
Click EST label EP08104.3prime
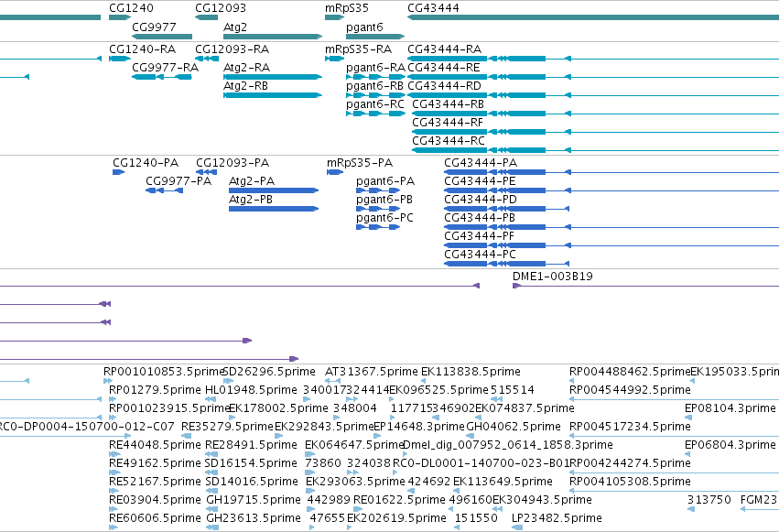730,408
